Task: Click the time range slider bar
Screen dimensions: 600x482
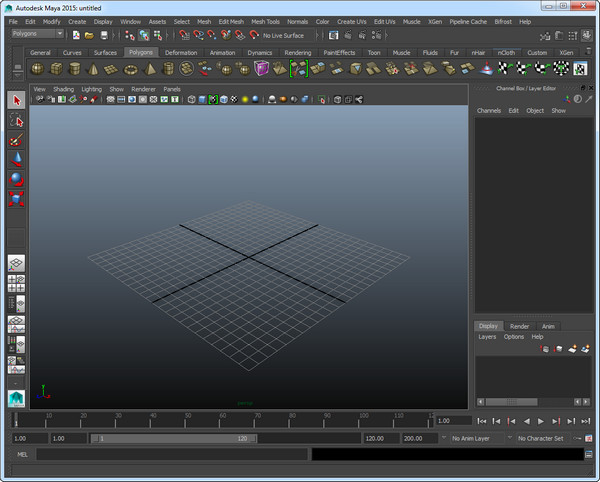Action: click(x=175, y=438)
